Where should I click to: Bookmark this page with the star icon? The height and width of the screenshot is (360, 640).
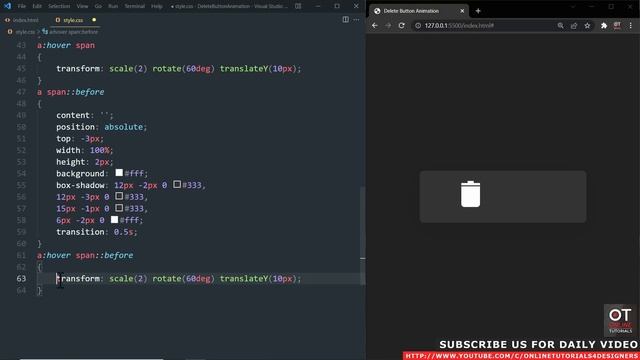(x=587, y=25)
